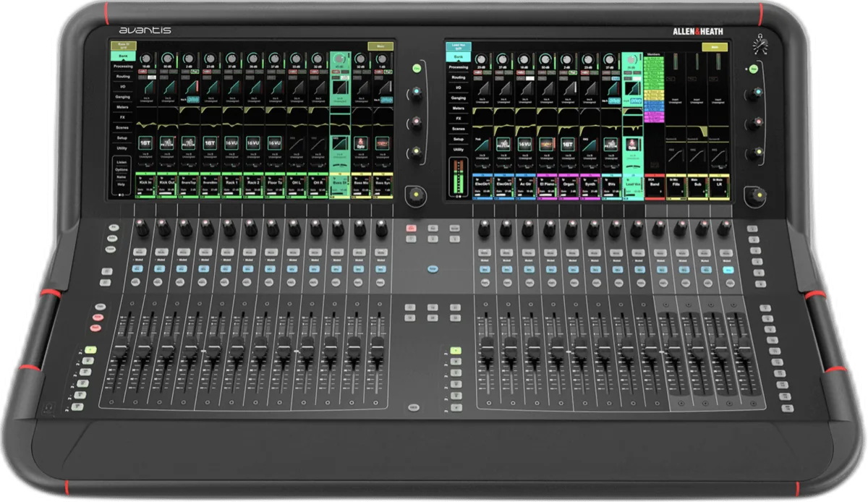Open Routing on the right touchscreen
The height and width of the screenshot is (502, 868).
pyautogui.click(x=459, y=77)
